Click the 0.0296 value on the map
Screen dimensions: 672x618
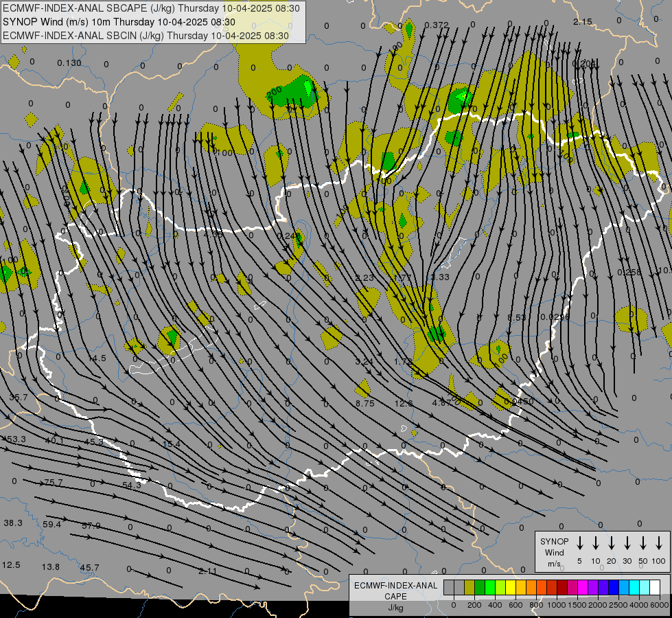555,317
